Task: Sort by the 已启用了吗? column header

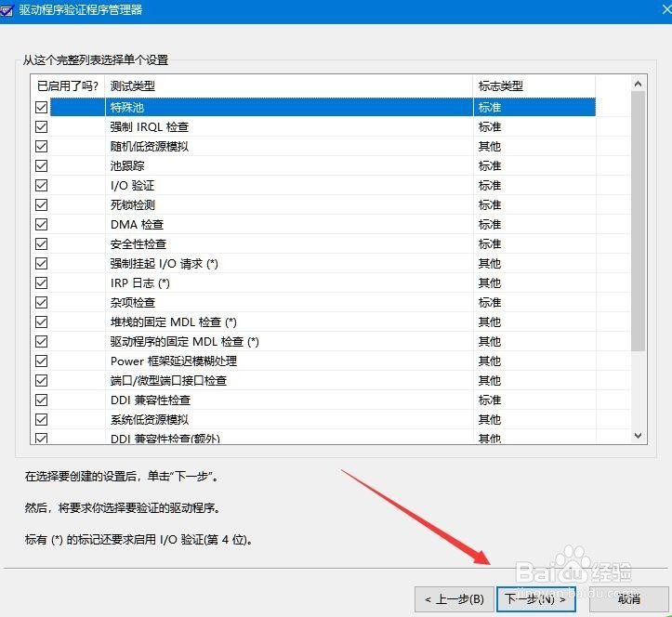Action: (x=68, y=86)
